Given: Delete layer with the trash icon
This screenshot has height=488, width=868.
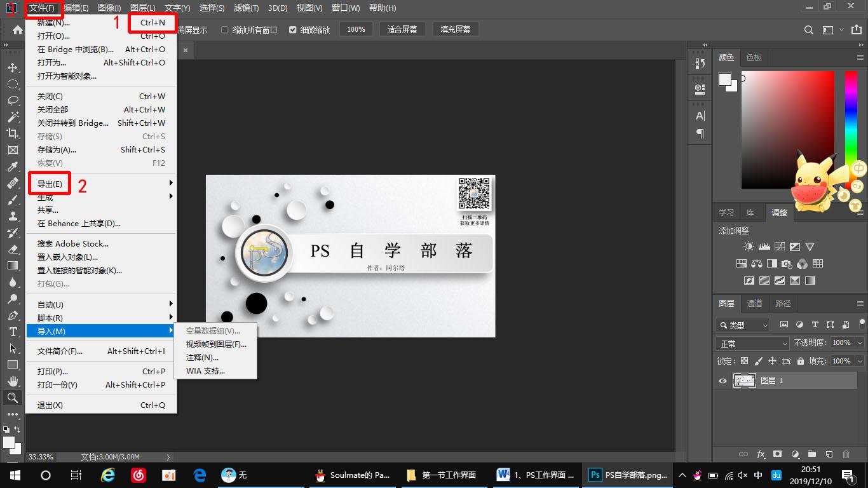Looking at the screenshot, I should (x=846, y=454).
